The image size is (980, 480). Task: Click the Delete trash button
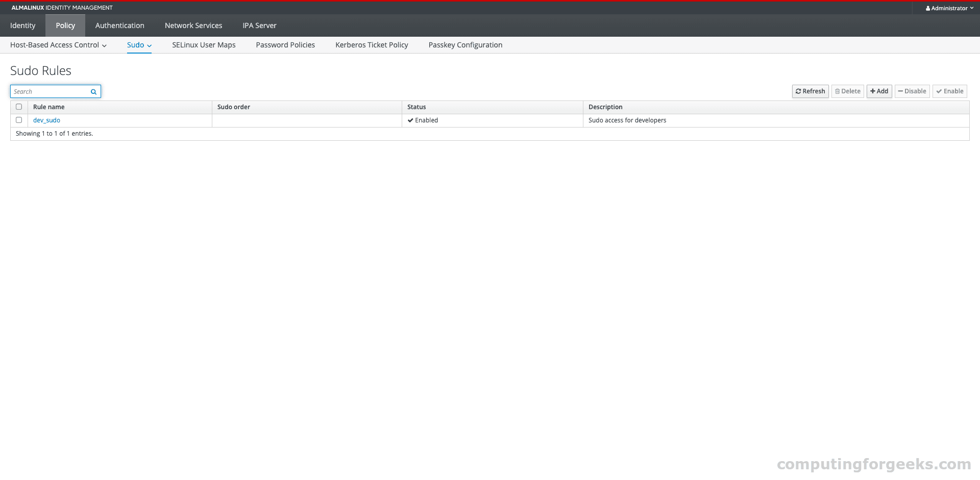click(847, 91)
